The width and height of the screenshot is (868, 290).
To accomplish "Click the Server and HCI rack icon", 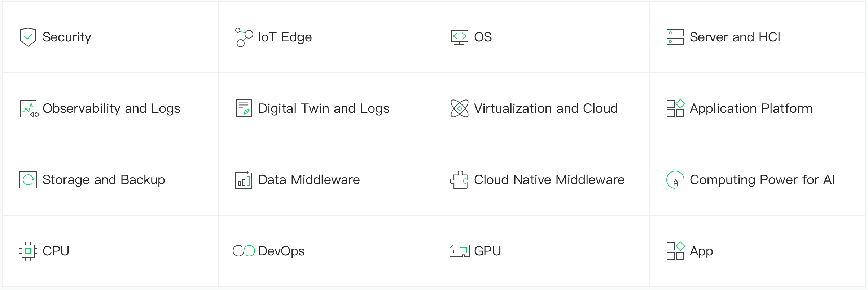I will click(675, 37).
